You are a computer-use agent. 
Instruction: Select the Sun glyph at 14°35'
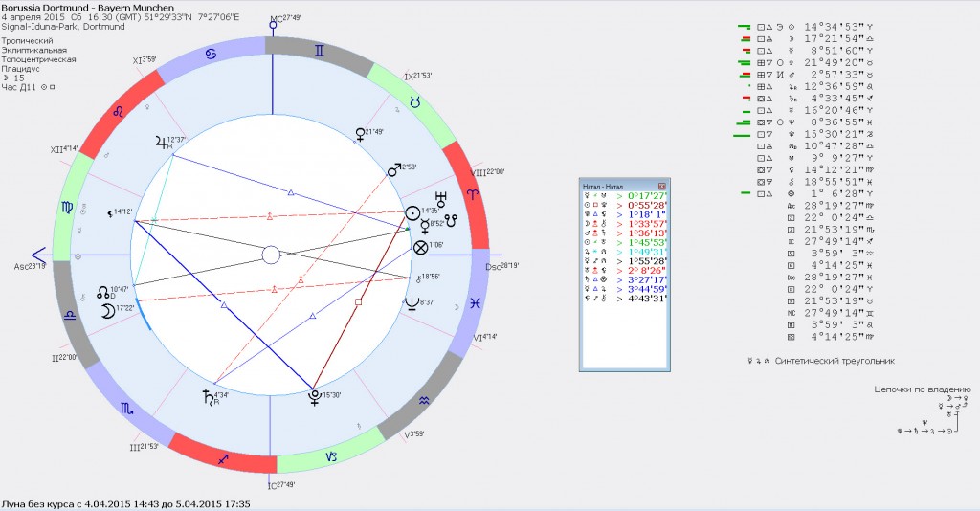(412, 213)
